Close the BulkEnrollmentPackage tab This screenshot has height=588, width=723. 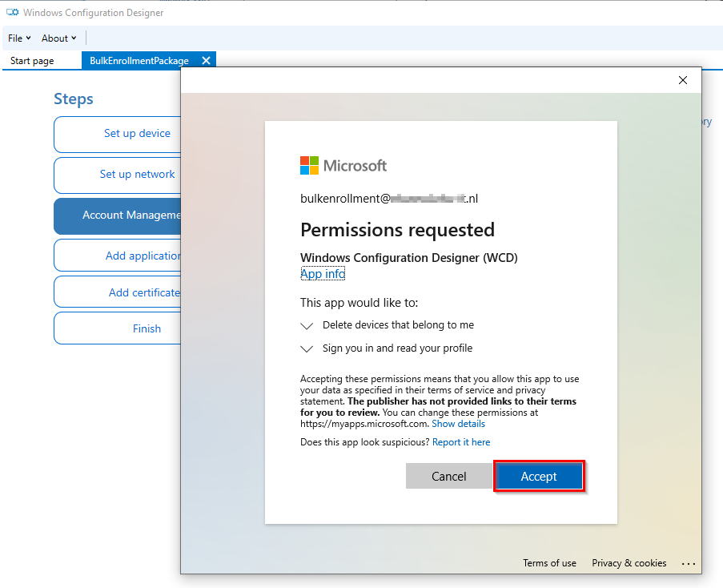click(206, 60)
